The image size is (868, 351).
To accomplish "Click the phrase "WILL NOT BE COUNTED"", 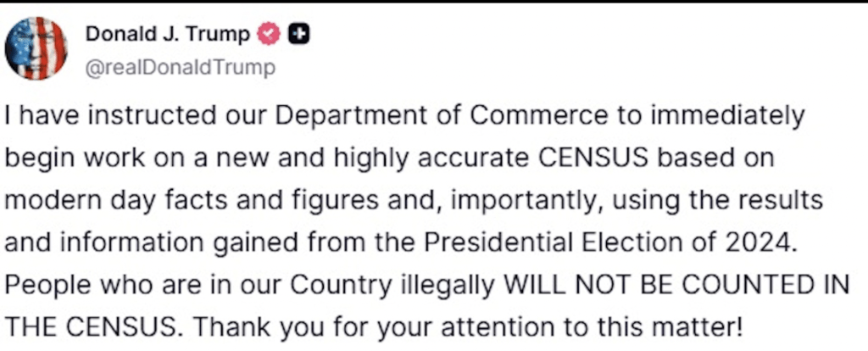I will point(654,286).
